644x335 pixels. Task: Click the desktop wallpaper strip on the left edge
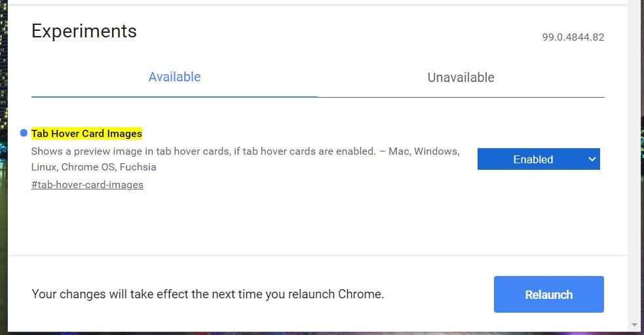tap(3, 164)
